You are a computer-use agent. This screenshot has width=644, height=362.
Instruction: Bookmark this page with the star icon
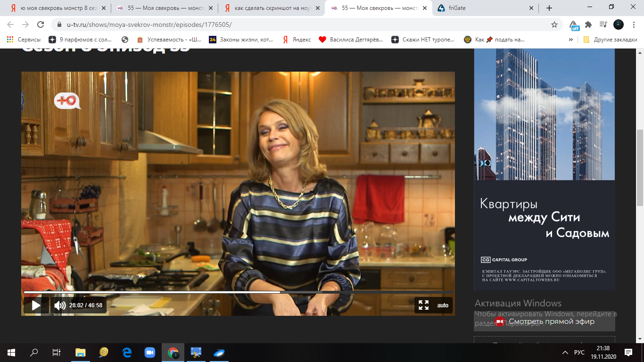tap(554, 25)
